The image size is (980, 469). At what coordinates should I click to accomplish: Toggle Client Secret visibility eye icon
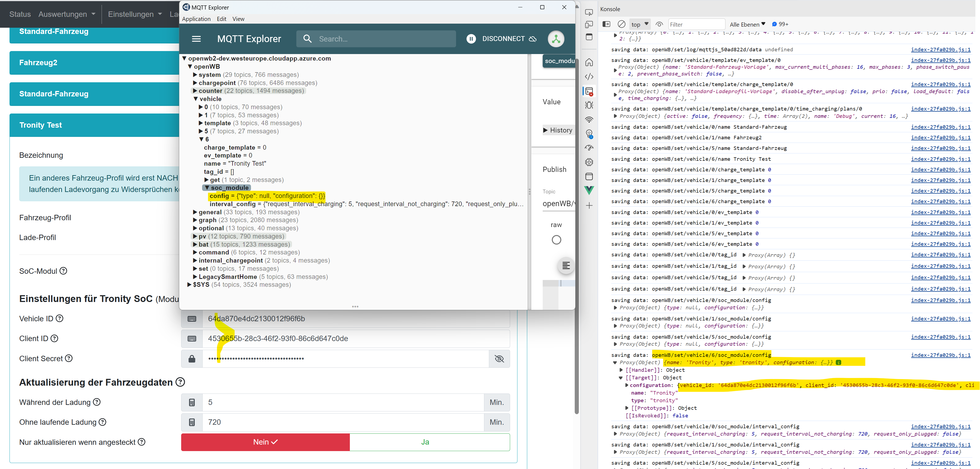499,359
